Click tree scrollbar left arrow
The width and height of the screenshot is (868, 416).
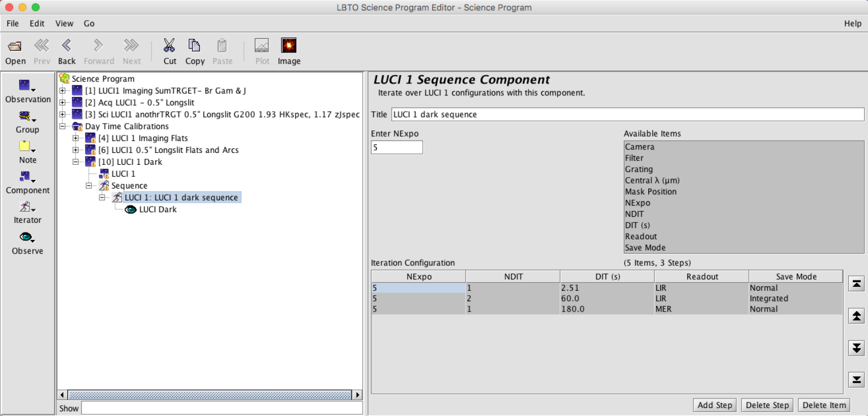(x=63, y=395)
